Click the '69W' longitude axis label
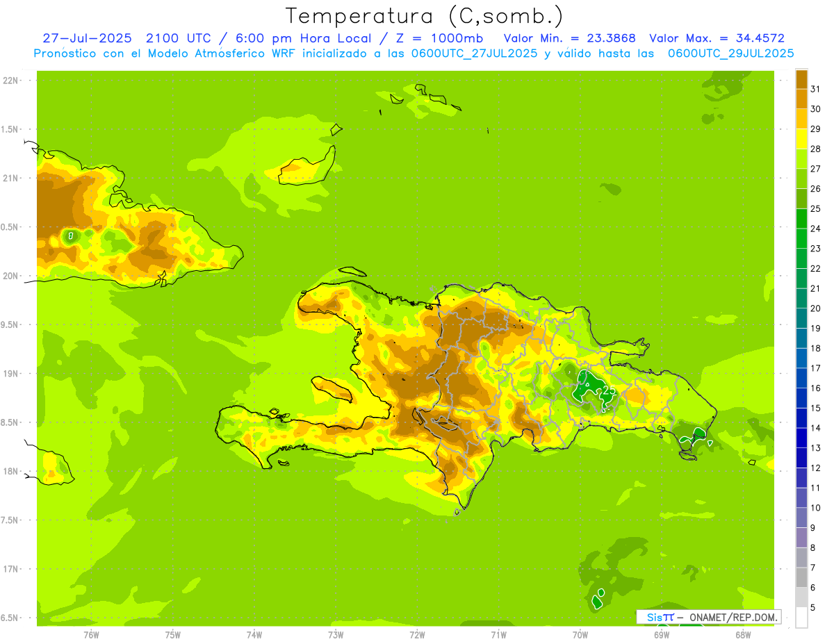 662,634
